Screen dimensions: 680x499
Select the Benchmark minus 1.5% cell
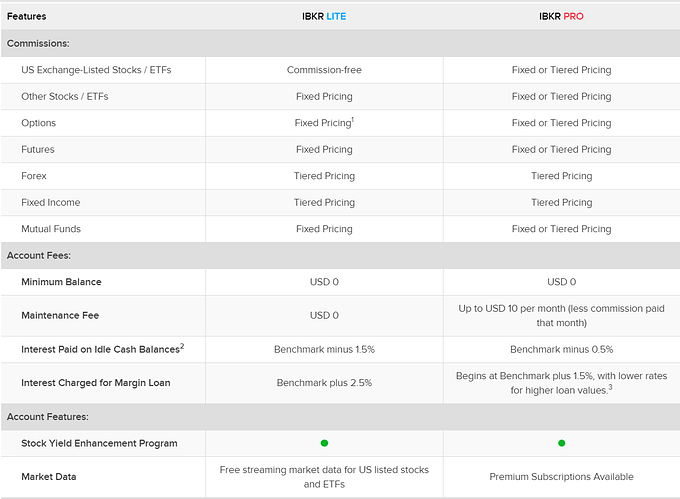324,349
